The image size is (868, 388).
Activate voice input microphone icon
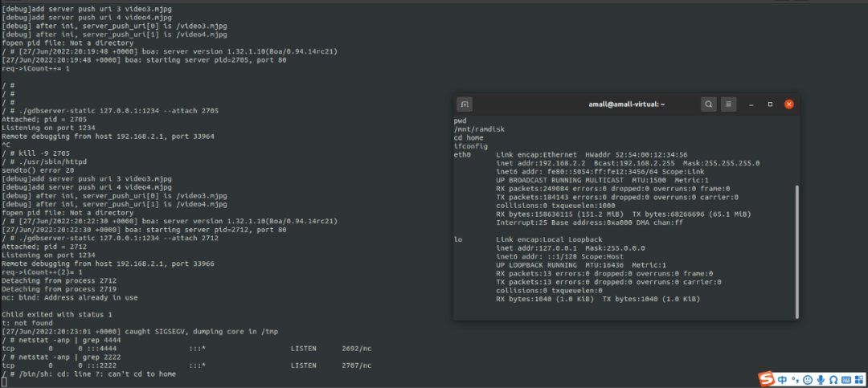tap(821, 380)
